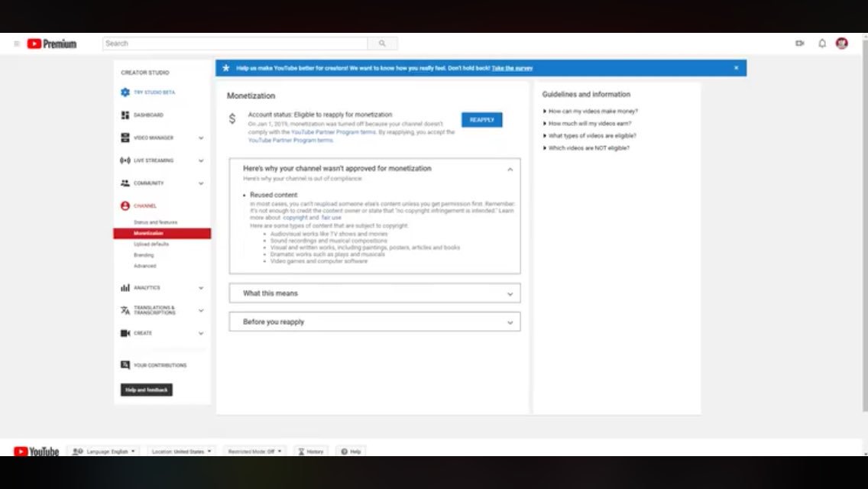Viewport: 868px width, 489px height.
Task: Open the 'copyright' link
Action: [295, 218]
